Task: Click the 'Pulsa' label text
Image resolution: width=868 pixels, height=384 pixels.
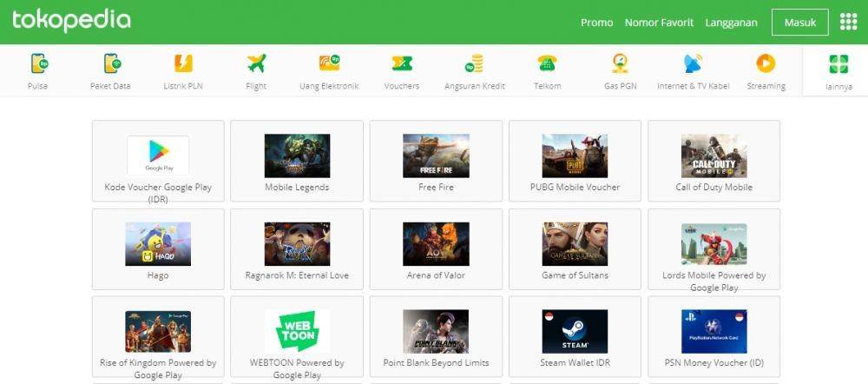Action: click(37, 86)
